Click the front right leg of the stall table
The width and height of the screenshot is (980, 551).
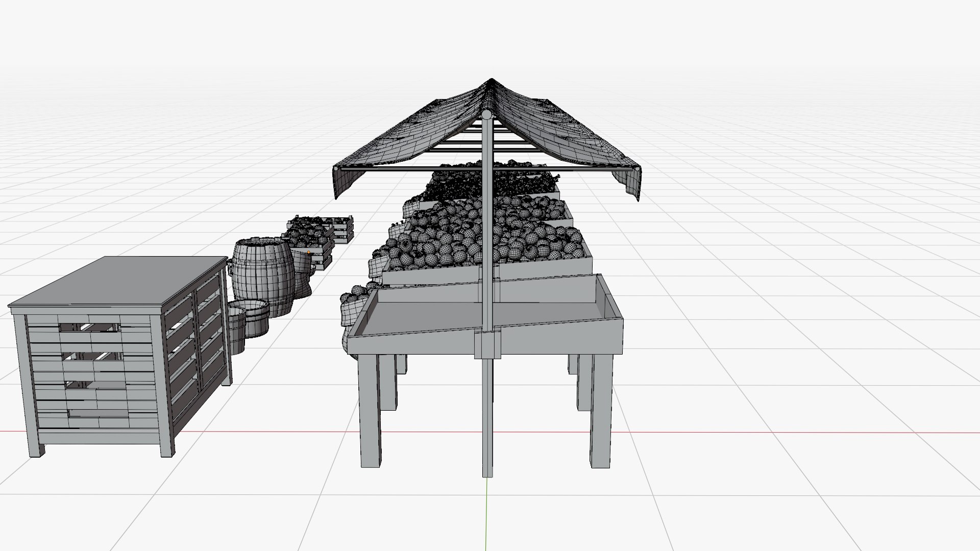pyautogui.click(x=601, y=411)
